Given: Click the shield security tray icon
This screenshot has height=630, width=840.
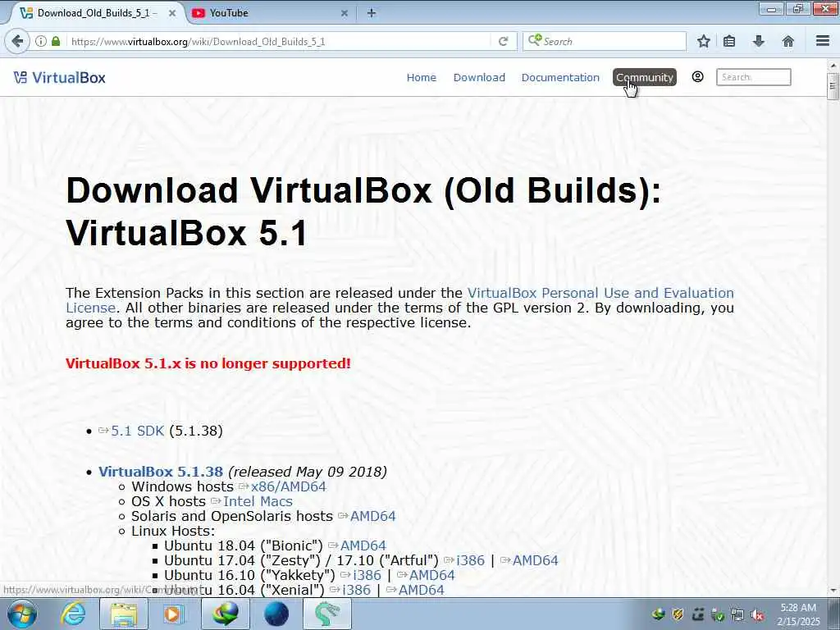Looking at the screenshot, I should [x=678, y=614].
